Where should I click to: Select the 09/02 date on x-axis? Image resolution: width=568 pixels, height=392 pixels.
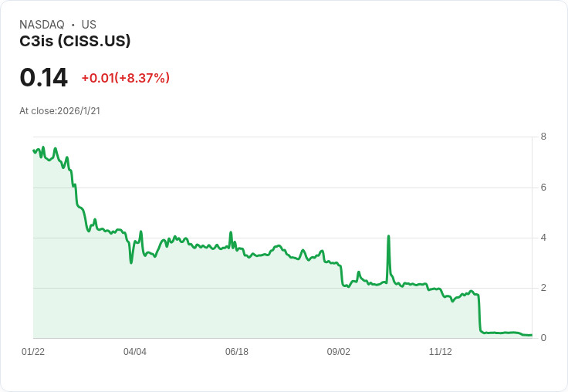tap(339, 352)
